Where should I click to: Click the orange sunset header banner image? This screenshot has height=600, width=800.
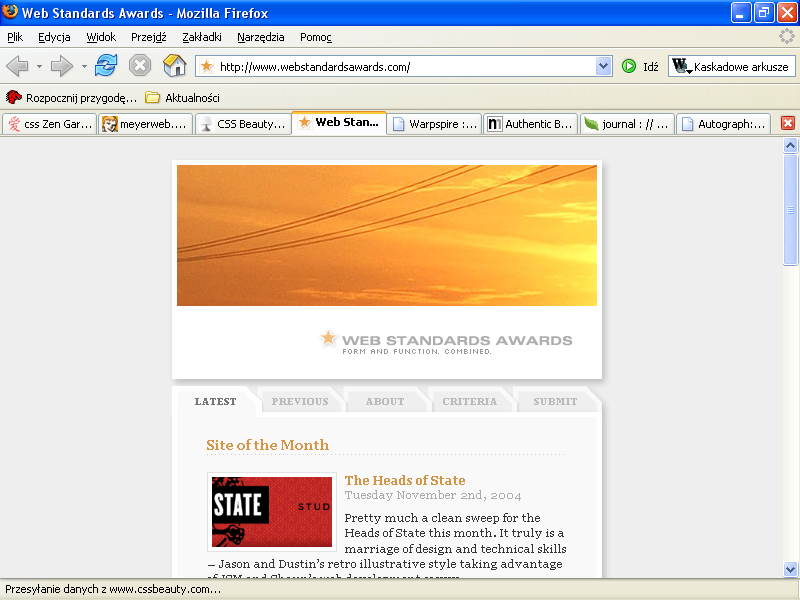coord(387,235)
